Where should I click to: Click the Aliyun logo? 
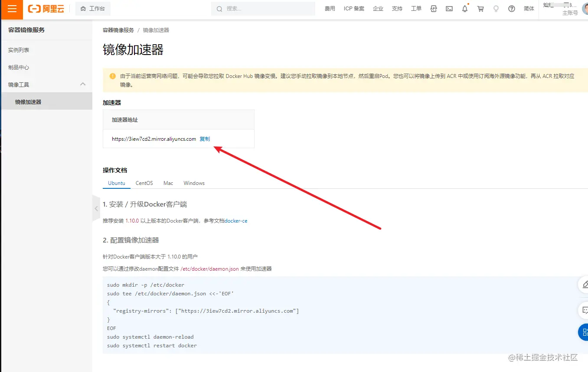point(46,9)
